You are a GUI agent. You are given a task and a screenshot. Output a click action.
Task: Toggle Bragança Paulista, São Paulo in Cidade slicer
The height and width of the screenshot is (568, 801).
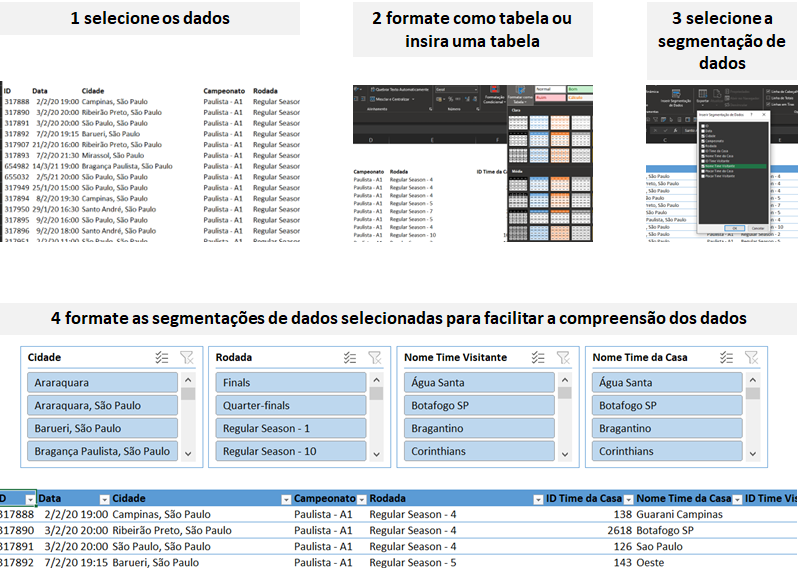click(x=102, y=452)
